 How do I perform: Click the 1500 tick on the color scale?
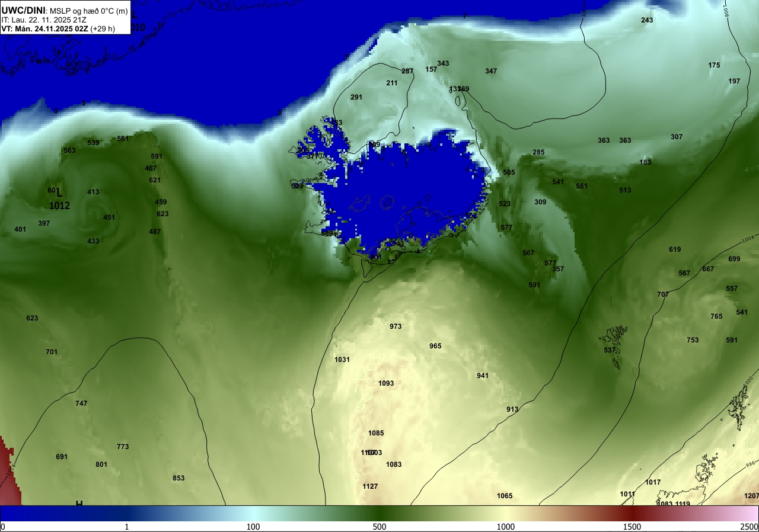coord(632,527)
